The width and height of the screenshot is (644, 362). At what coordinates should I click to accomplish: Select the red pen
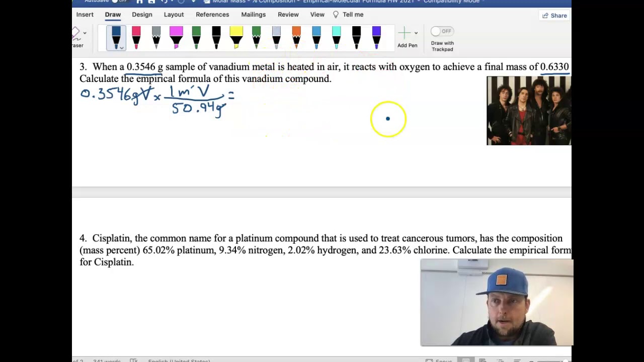pyautogui.click(x=136, y=38)
